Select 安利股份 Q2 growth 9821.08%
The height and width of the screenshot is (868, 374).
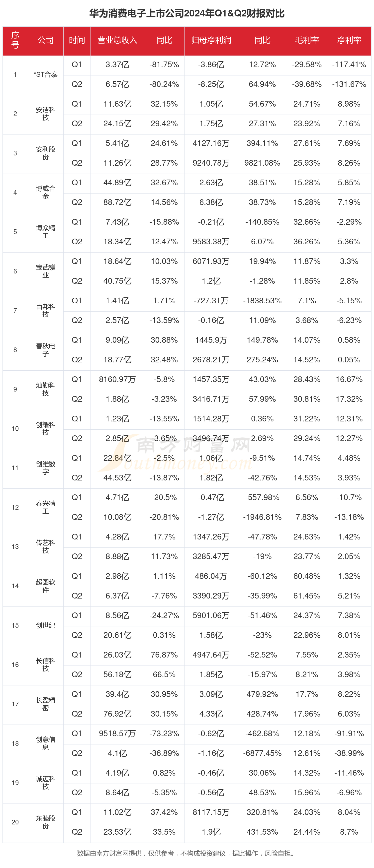click(262, 163)
